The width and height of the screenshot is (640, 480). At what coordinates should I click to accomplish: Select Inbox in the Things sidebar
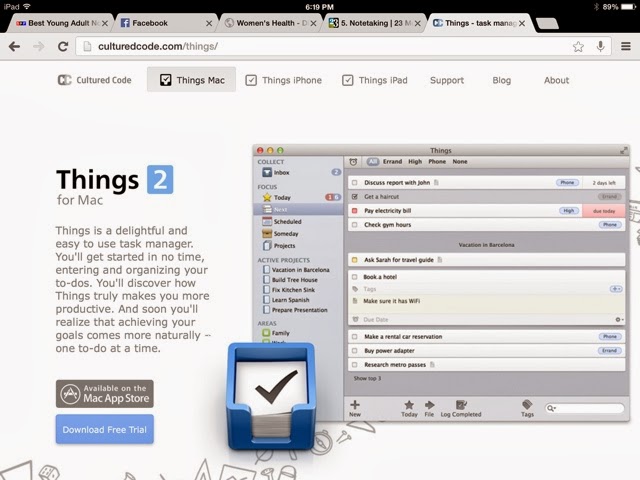(300, 173)
